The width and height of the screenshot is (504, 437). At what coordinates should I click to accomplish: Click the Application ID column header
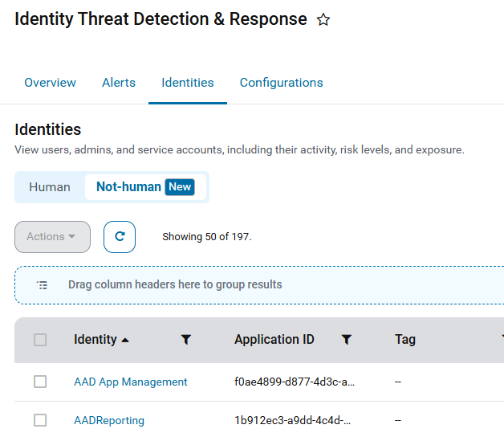point(274,340)
